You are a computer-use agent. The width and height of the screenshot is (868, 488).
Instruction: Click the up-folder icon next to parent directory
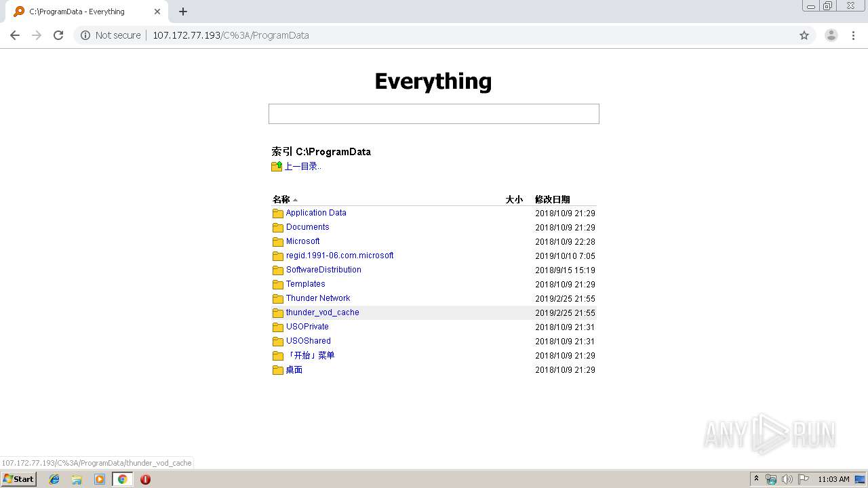tap(277, 166)
